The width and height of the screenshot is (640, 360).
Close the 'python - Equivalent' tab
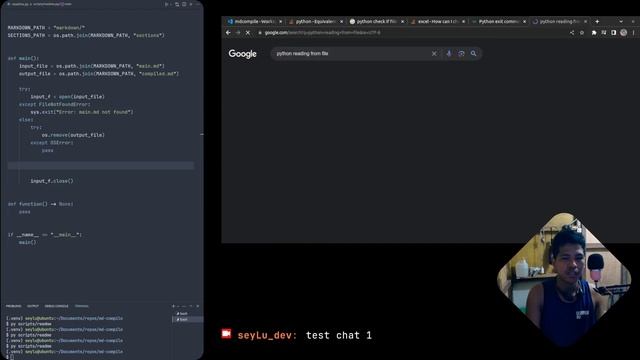tap(342, 22)
